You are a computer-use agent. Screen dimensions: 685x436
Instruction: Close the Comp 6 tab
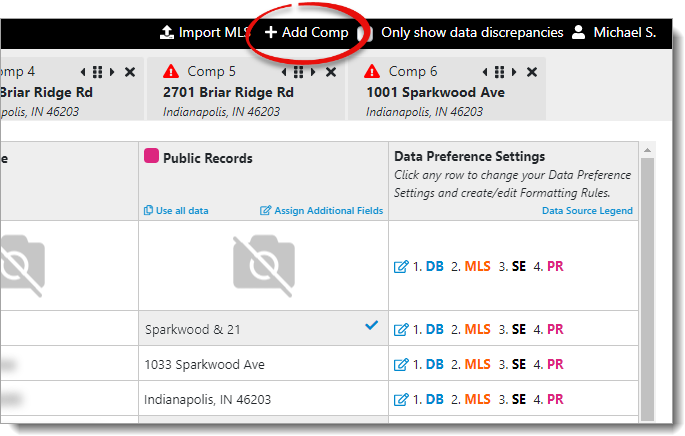click(x=532, y=72)
